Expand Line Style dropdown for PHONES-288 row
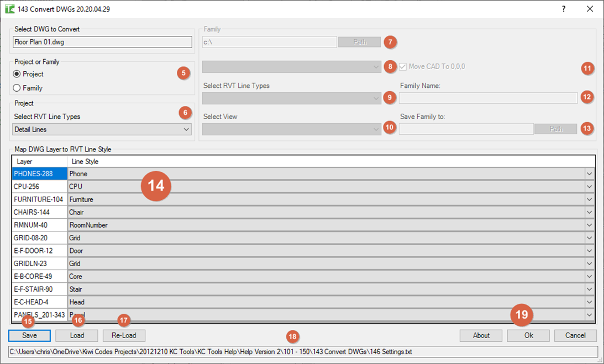604x364 pixels. click(x=589, y=174)
